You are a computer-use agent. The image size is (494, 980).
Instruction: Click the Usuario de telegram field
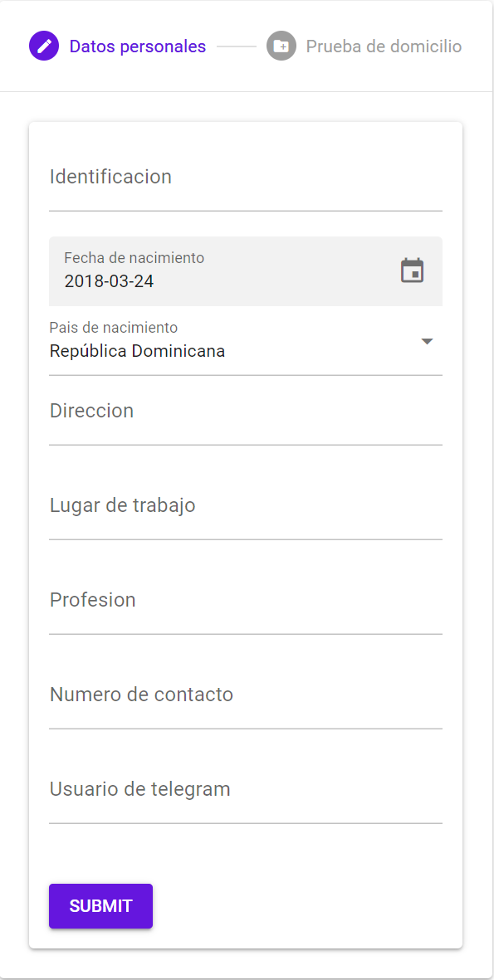coord(246,792)
